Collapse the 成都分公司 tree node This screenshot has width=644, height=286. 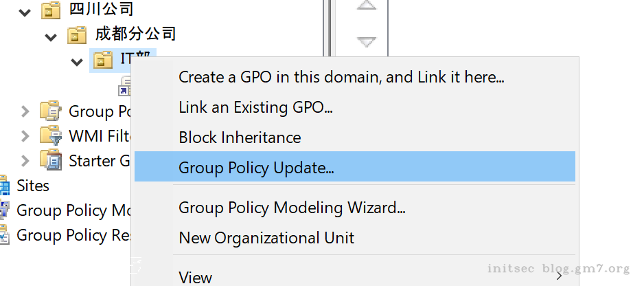click(x=51, y=36)
